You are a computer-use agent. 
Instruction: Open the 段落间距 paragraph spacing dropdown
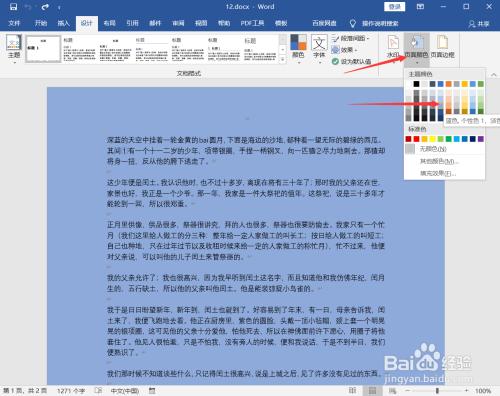coord(351,39)
